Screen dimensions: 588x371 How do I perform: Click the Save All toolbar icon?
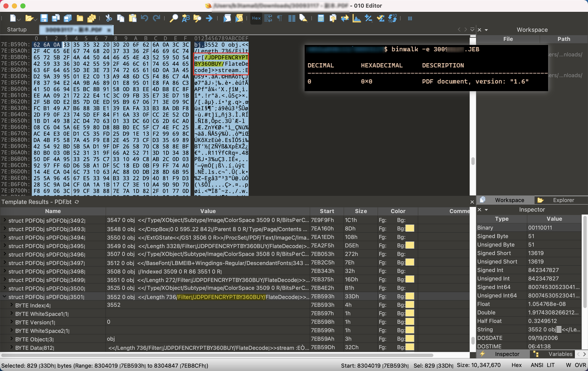coord(68,18)
